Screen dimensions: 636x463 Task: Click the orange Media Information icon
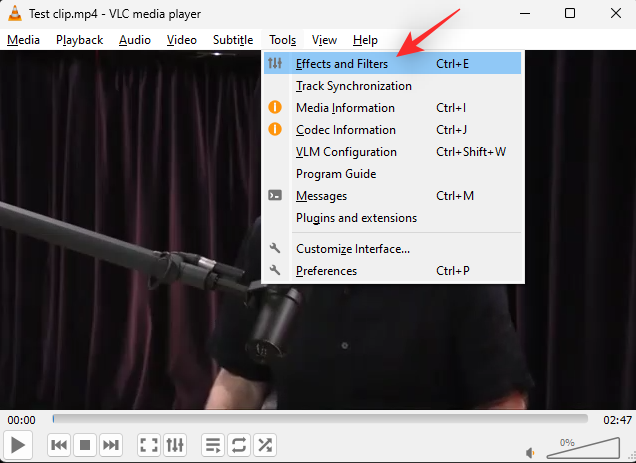coord(275,107)
